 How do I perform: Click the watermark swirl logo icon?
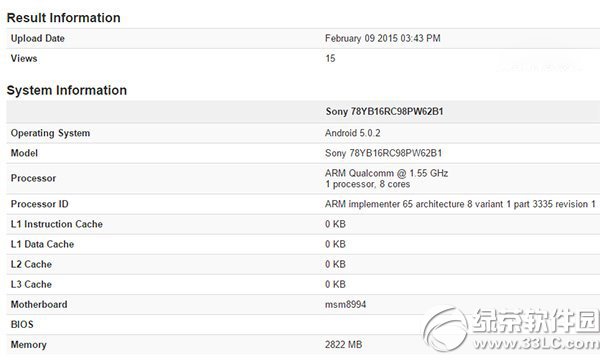[446, 328]
